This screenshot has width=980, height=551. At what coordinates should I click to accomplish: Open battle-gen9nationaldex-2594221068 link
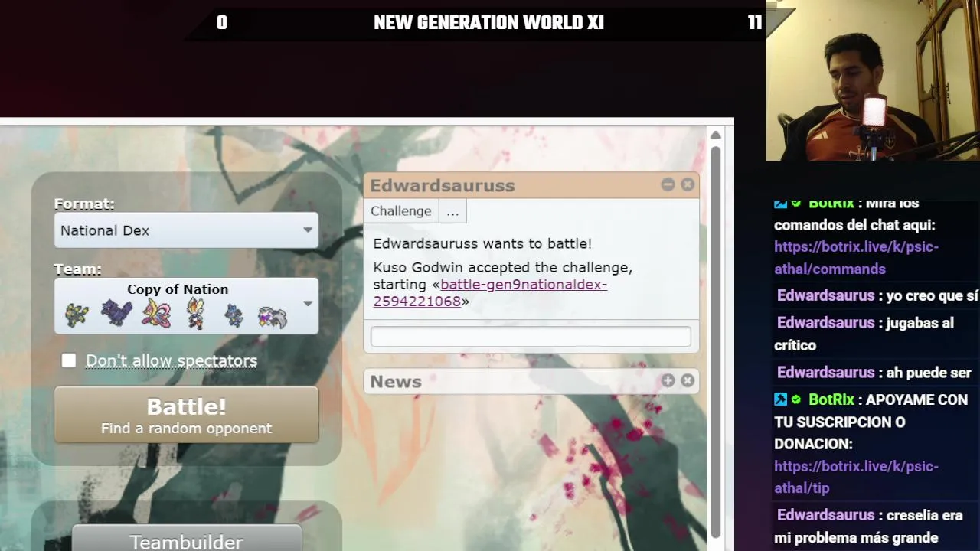click(490, 292)
